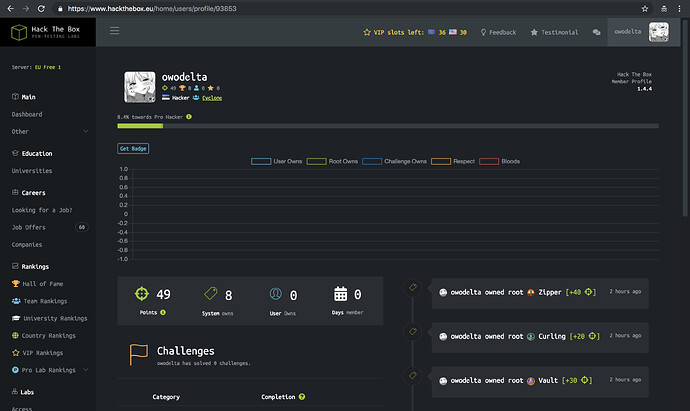Viewport: 690px width, 411px height.
Task: Bookmark page with star icon
Action: (645, 8)
